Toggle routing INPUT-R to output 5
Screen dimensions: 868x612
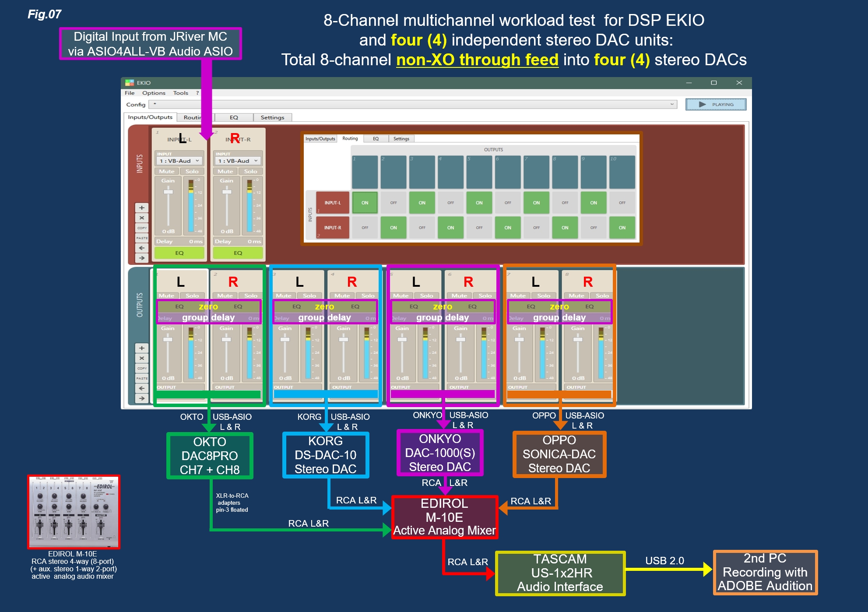(x=479, y=228)
